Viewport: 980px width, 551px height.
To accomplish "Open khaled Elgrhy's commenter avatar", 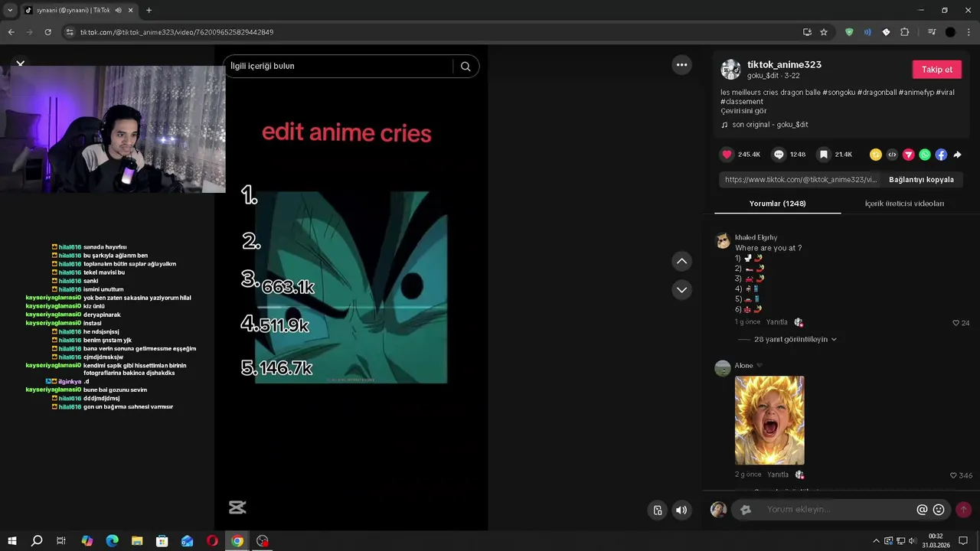I will tap(723, 241).
